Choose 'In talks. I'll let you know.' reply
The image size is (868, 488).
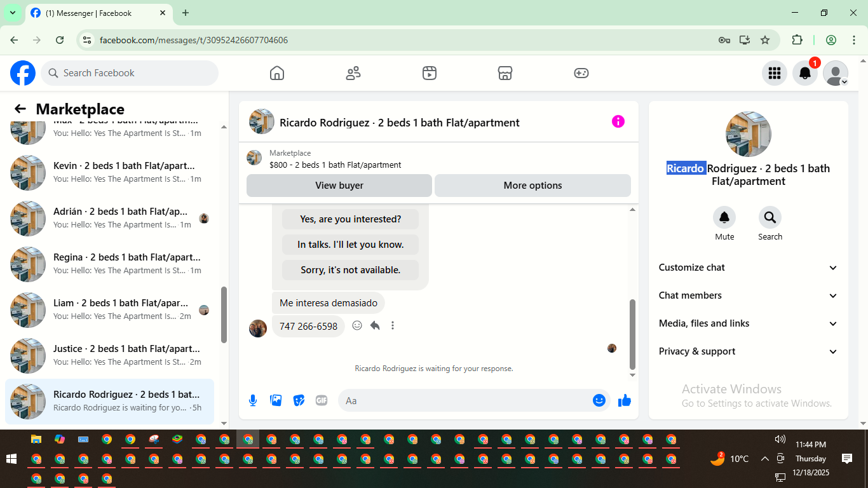tap(350, 245)
